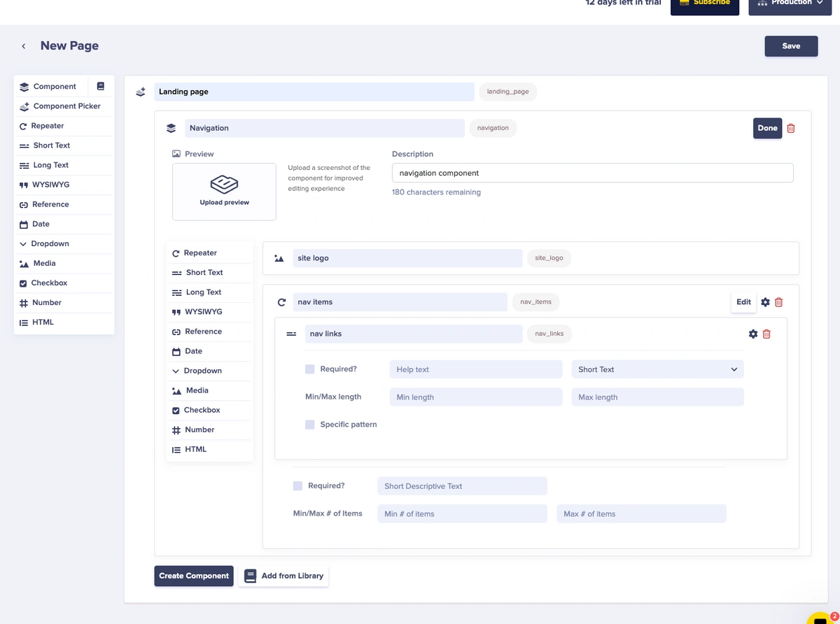This screenshot has width=840, height=624.
Task: Open the Short Text type dropdown
Action: [x=657, y=369]
